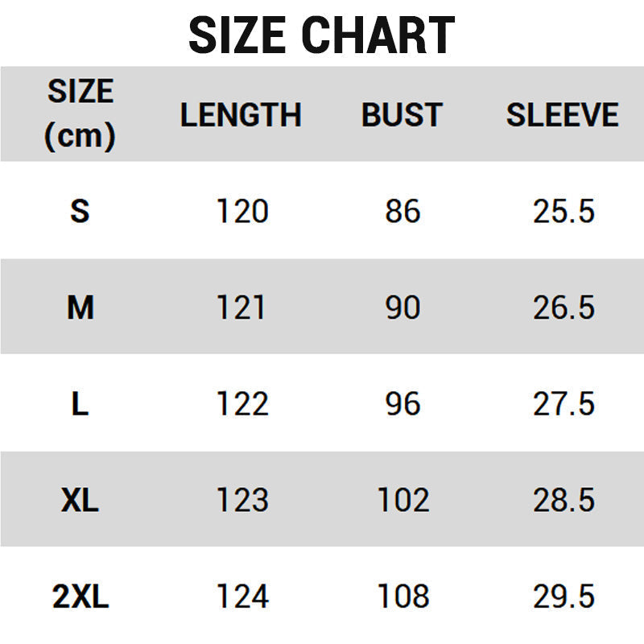This screenshot has height=644, width=644.
Task: Click the length value 120
Action: pyautogui.click(x=242, y=211)
